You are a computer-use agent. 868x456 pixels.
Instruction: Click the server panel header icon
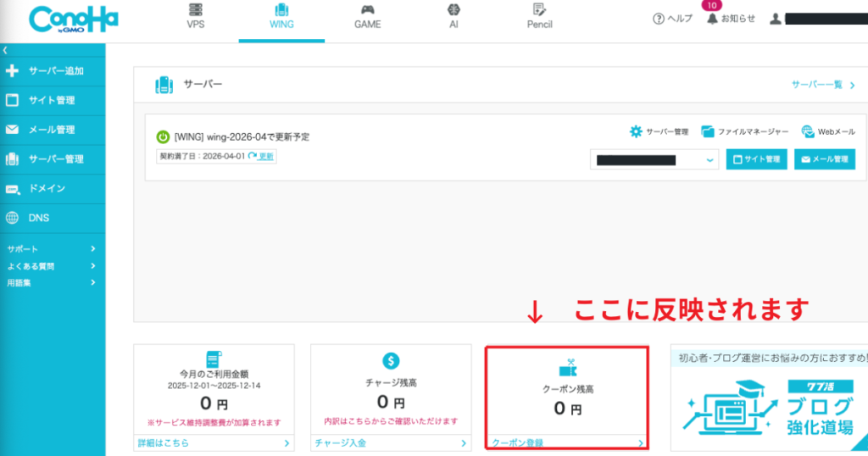[x=164, y=85]
